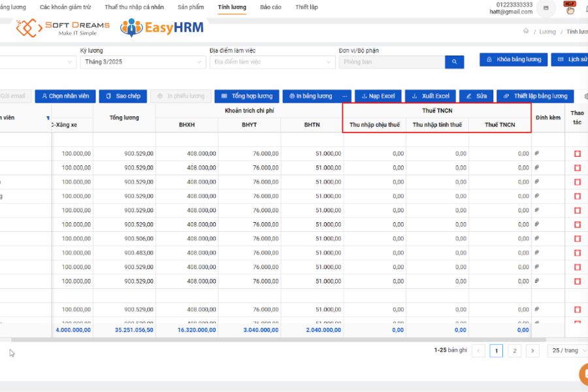Open the attachment paperclip in the 900.506,00 row
588x392 pixels.
point(536,238)
